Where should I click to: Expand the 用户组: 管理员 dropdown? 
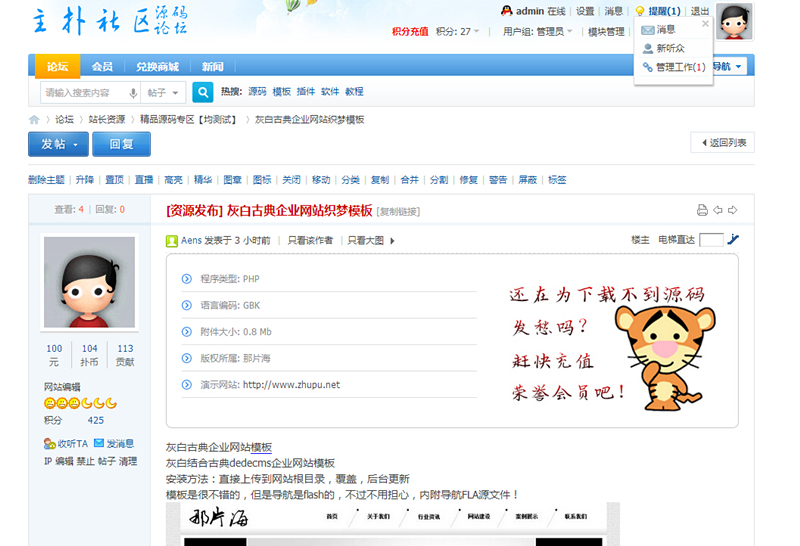(538, 32)
